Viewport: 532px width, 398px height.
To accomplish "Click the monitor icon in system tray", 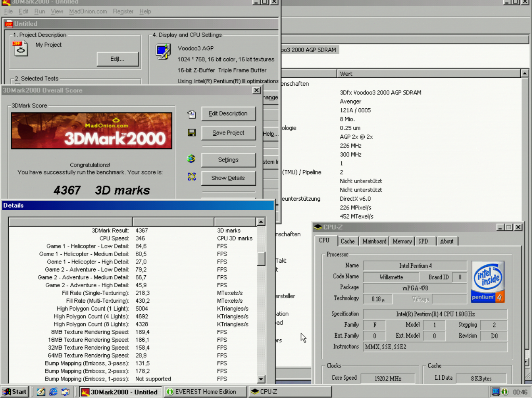I will (x=496, y=392).
